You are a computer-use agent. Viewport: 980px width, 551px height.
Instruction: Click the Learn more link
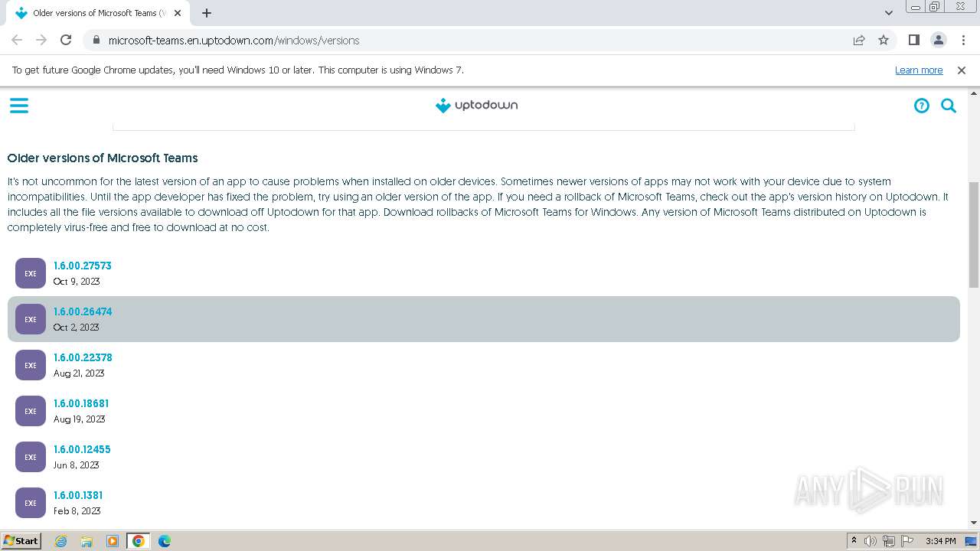pyautogui.click(x=919, y=70)
